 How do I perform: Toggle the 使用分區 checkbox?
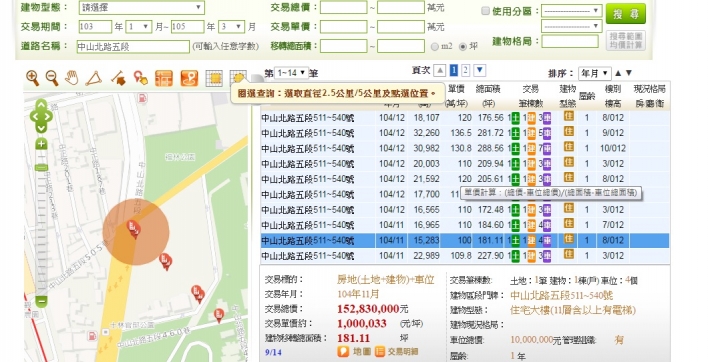point(485,11)
